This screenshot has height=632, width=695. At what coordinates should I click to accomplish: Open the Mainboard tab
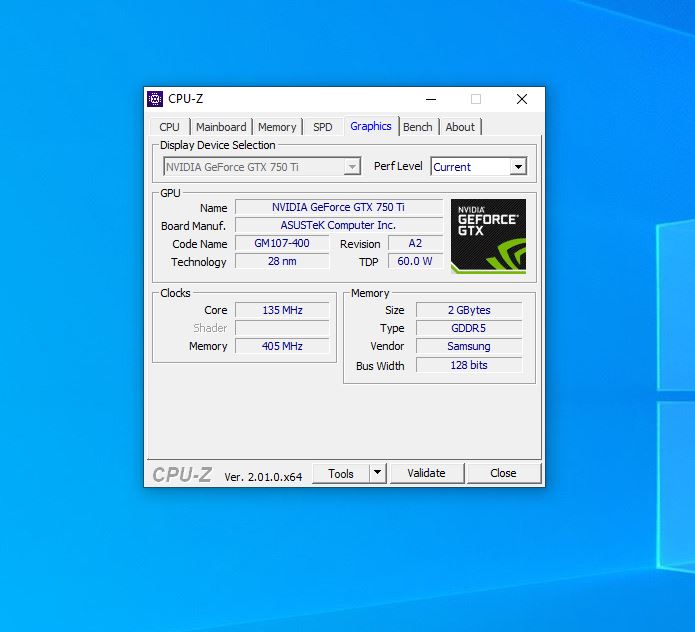pos(221,127)
